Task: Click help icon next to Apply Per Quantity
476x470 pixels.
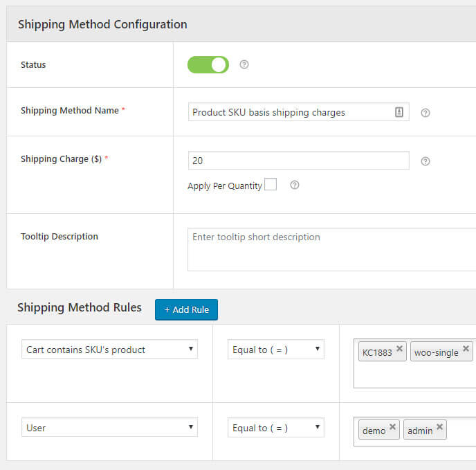Action: 294,185
